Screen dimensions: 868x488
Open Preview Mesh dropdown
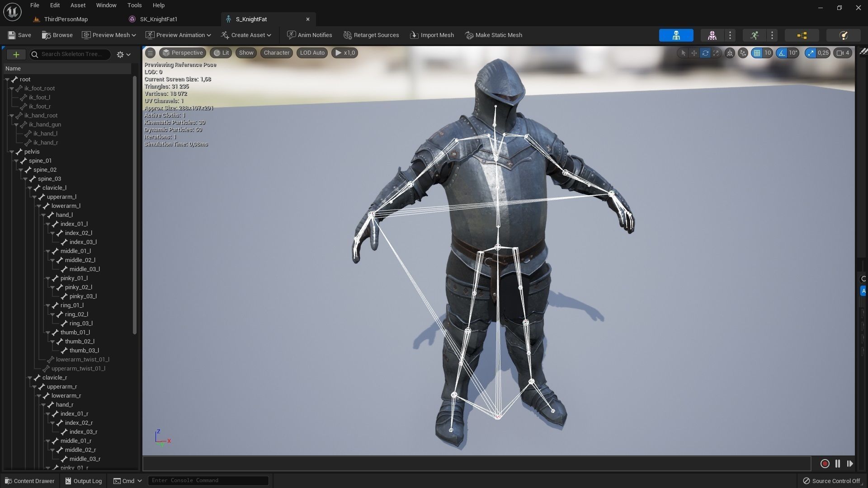(108, 35)
